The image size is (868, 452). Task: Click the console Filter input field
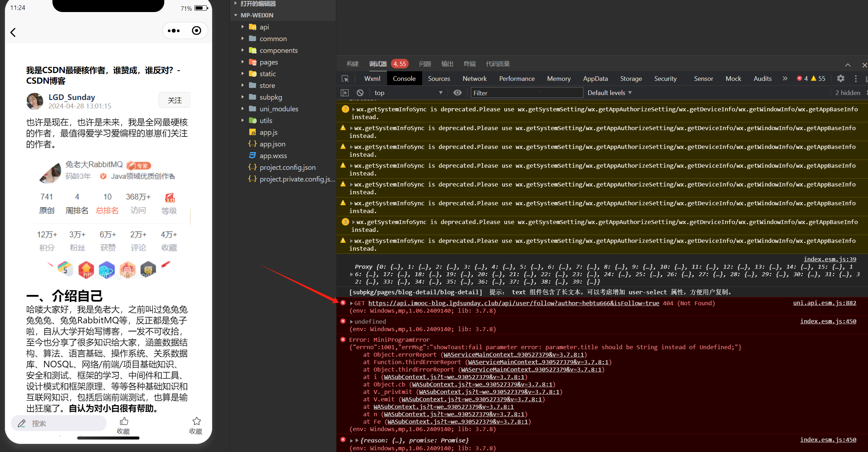[527, 93]
